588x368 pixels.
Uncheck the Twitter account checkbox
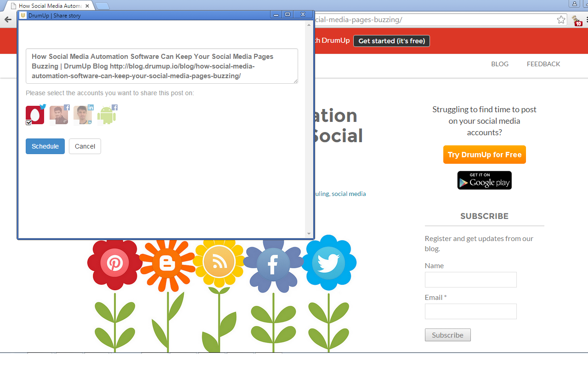tap(28, 122)
